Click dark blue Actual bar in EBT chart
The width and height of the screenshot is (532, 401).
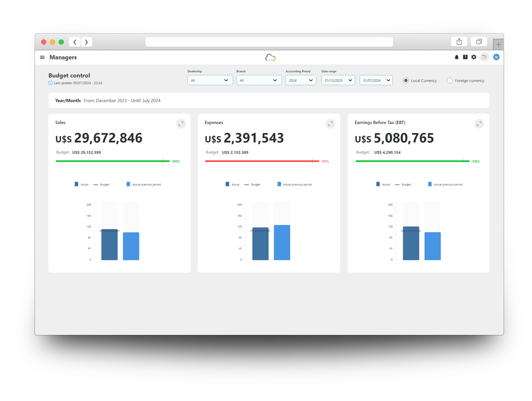411,243
